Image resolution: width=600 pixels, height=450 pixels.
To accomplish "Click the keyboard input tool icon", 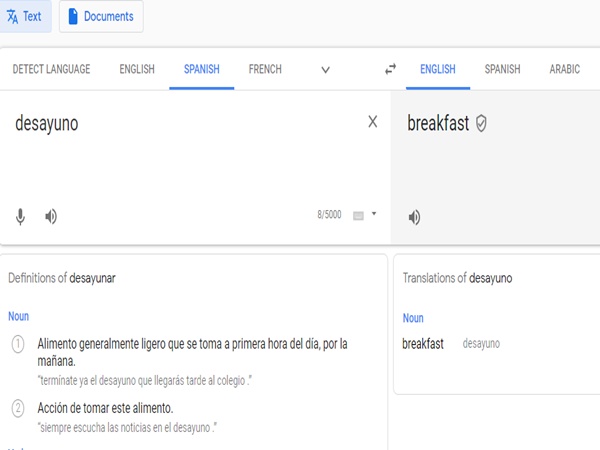I will (358, 215).
